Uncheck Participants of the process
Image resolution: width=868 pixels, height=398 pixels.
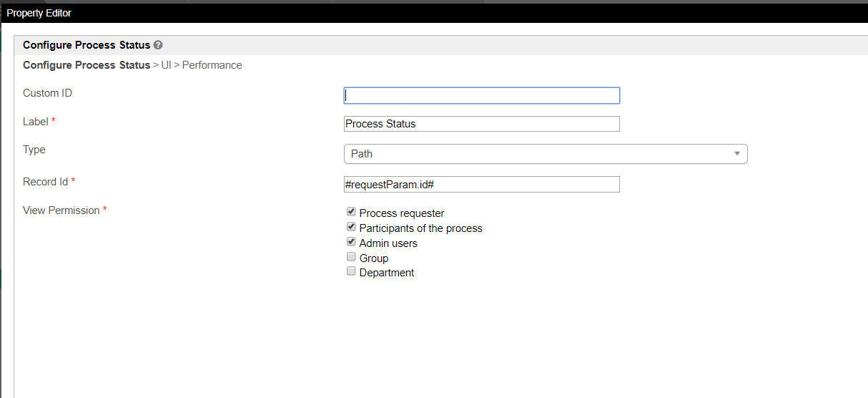point(351,227)
